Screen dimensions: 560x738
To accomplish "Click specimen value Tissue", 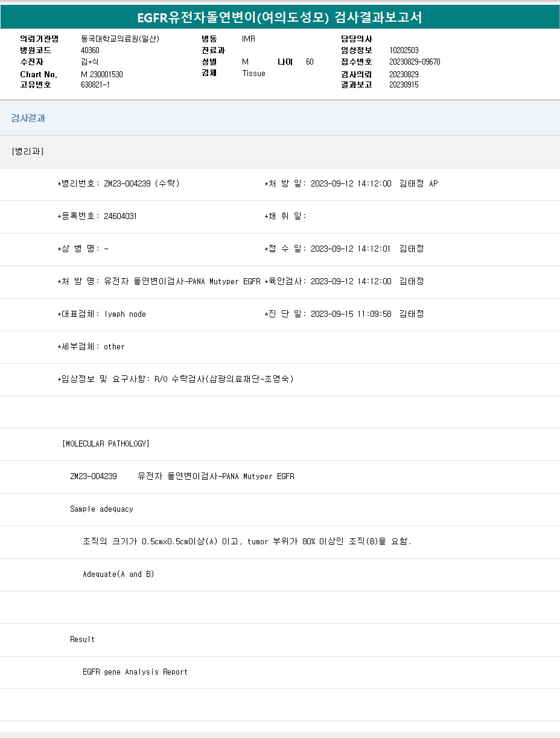I will click(253, 73).
